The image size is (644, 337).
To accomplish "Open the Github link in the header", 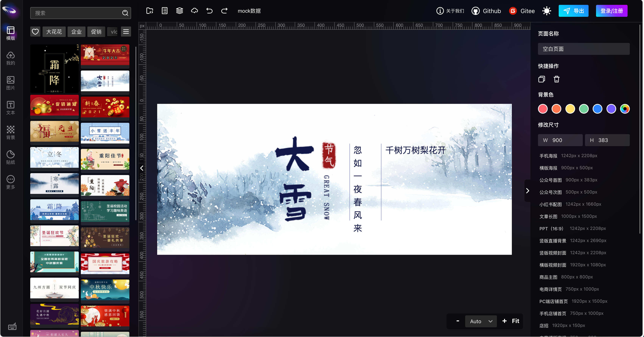I will point(486,11).
